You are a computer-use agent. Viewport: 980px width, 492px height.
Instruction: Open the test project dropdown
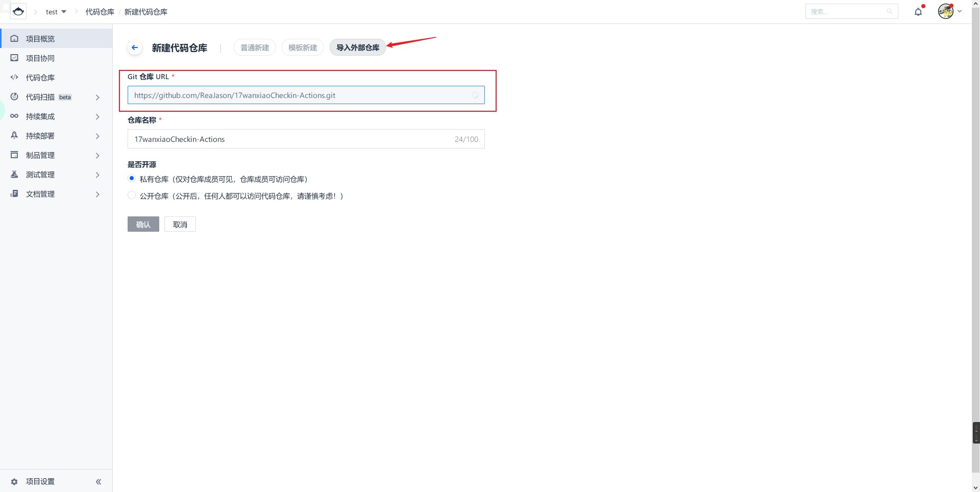tap(56, 12)
